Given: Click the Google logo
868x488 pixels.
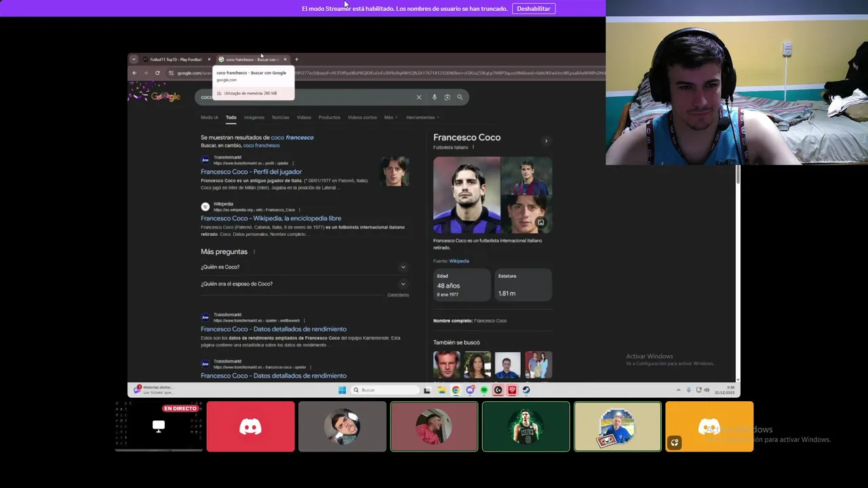Looking at the screenshot, I should coord(165,97).
